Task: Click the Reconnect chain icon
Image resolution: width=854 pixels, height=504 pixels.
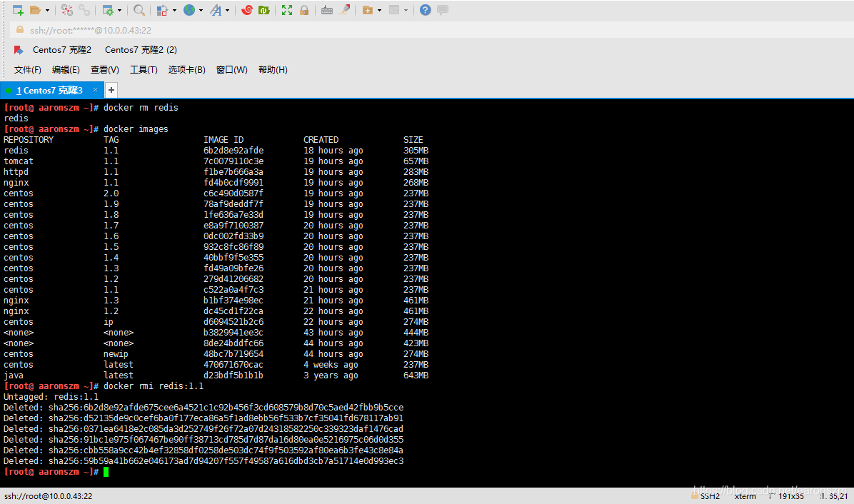Action: 84,10
